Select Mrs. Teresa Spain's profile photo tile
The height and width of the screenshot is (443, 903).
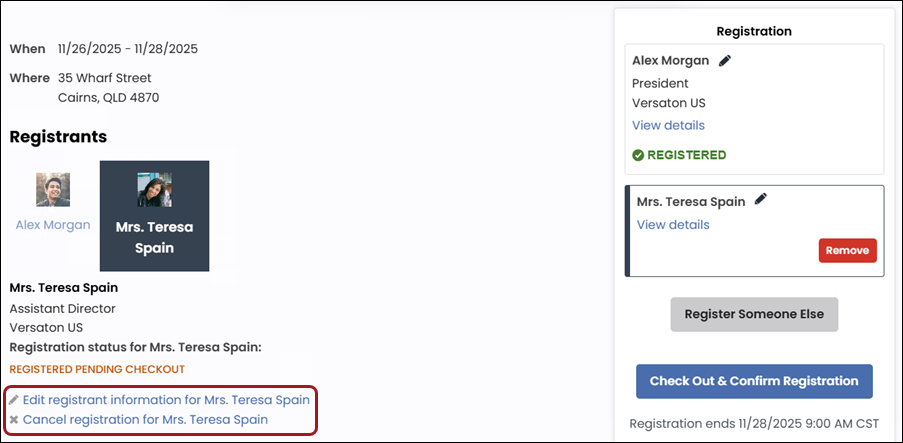point(154,190)
